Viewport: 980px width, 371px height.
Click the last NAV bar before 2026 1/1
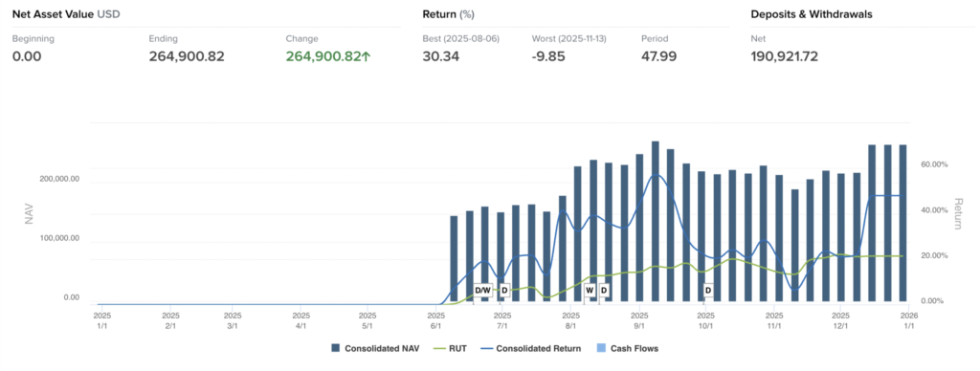(902, 224)
